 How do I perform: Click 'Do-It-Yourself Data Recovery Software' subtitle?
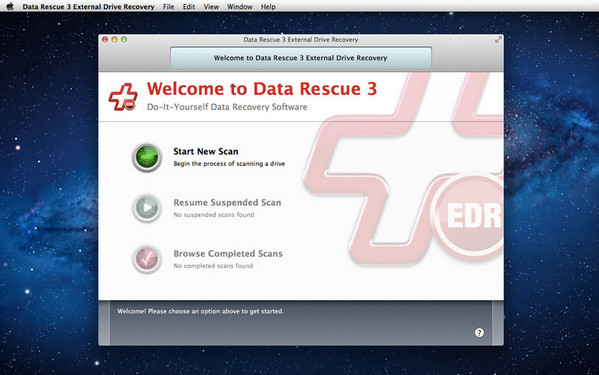227,107
